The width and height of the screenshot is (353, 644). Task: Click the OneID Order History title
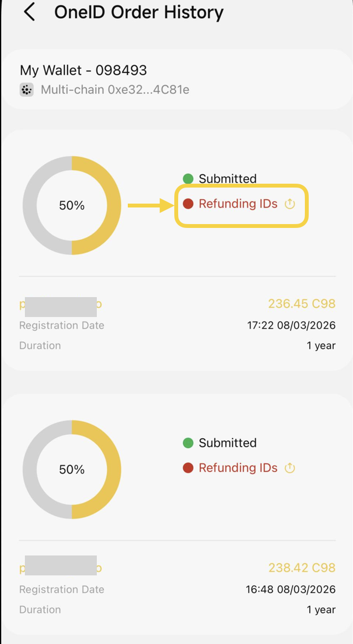(x=139, y=12)
